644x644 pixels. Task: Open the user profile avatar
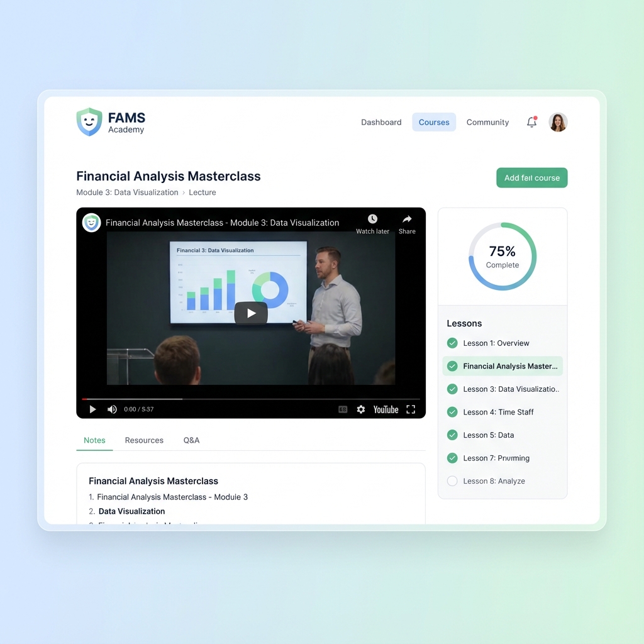tap(558, 122)
